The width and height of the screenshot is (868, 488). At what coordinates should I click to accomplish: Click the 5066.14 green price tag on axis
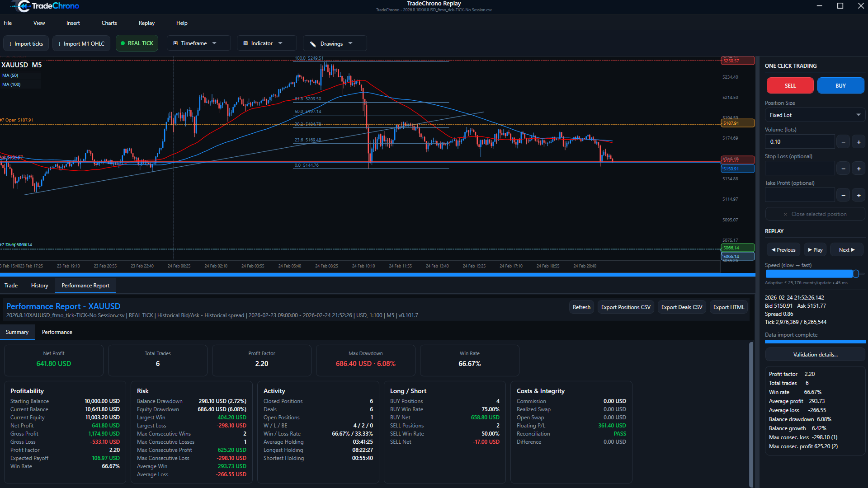(737, 248)
